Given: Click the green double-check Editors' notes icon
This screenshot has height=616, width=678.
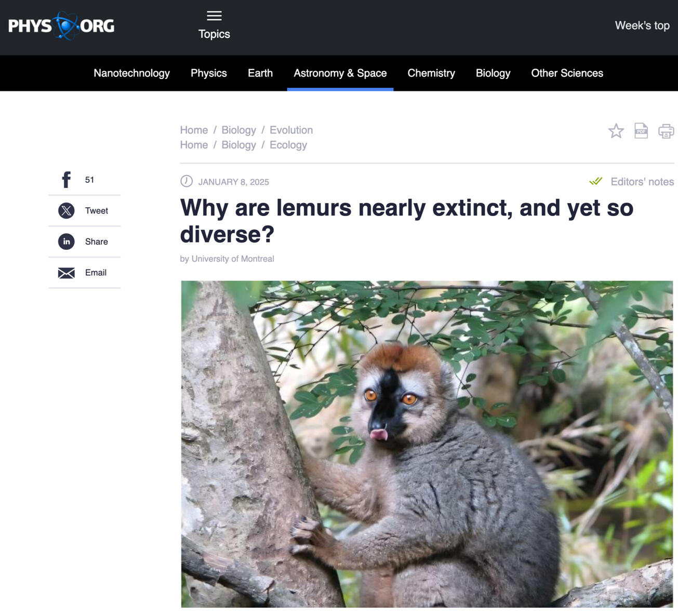Looking at the screenshot, I should 595,181.
